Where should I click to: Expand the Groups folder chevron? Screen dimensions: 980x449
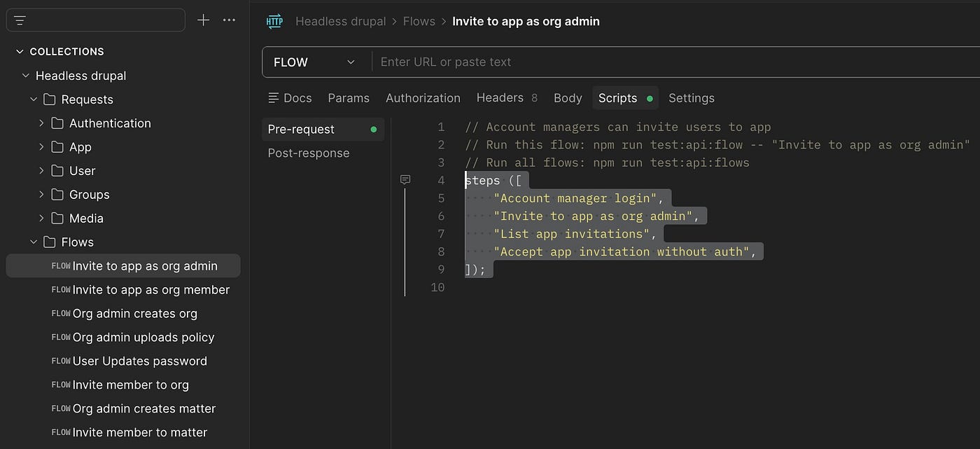click(41, 195)
